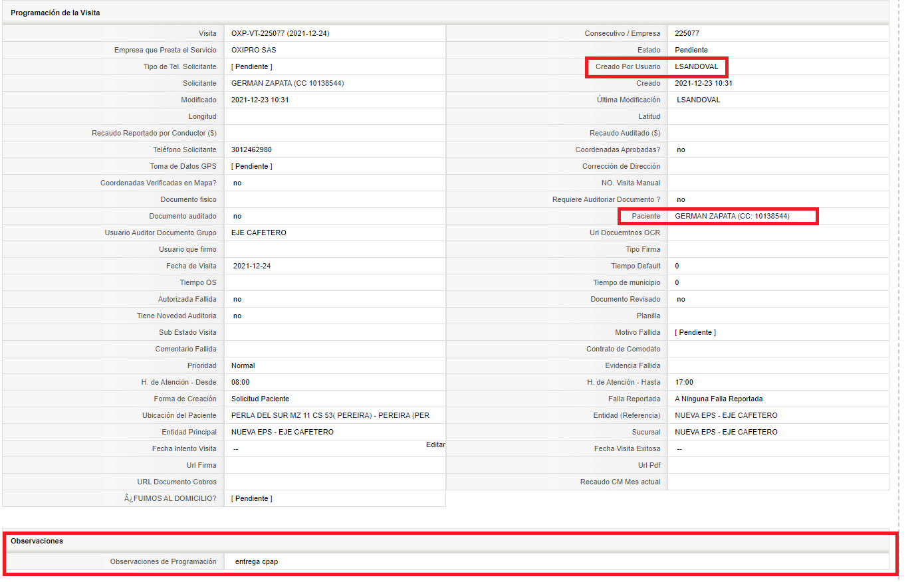Click Última Modificación value LSANDOVAL

tap(699, 100)
